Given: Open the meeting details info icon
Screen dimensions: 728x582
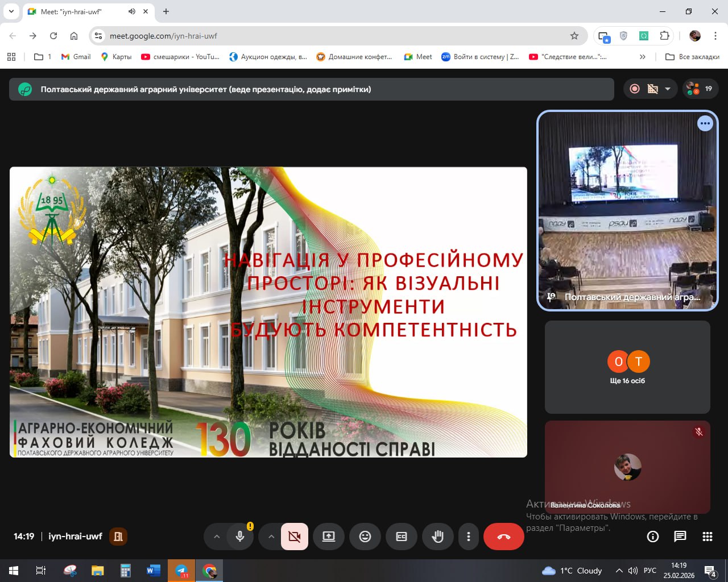Looking at the screenshot, I should [x=653, y=537].
